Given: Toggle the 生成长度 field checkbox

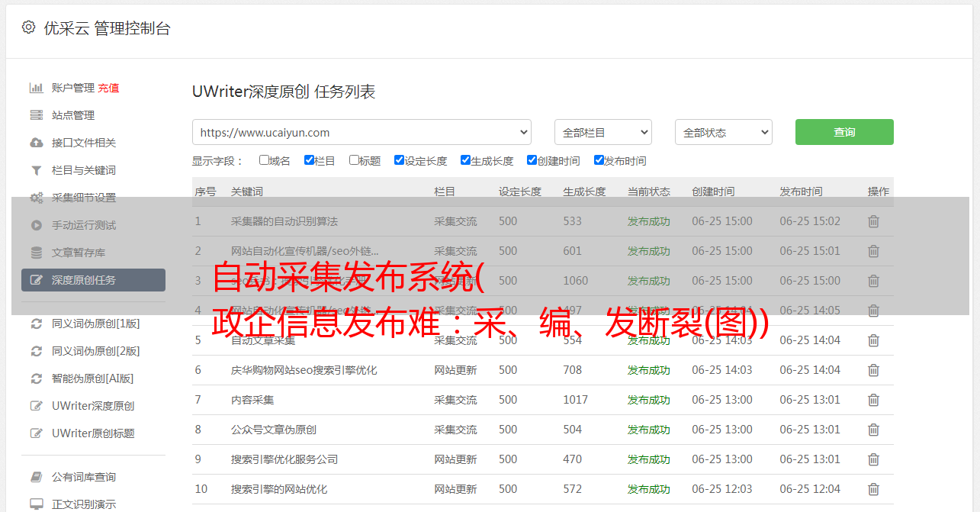Looking at the screenshot, I should (x=465, y=160).
